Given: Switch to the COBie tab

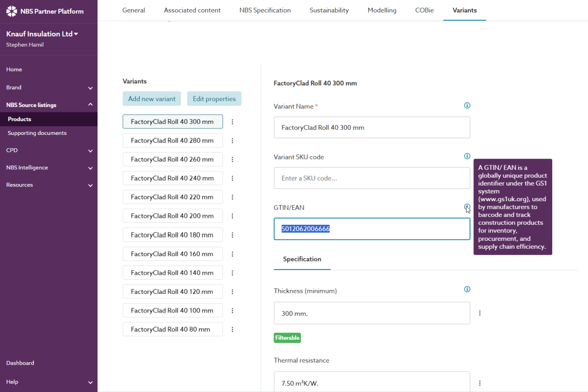Looking at the screenshot, I should tap(425, 10).
